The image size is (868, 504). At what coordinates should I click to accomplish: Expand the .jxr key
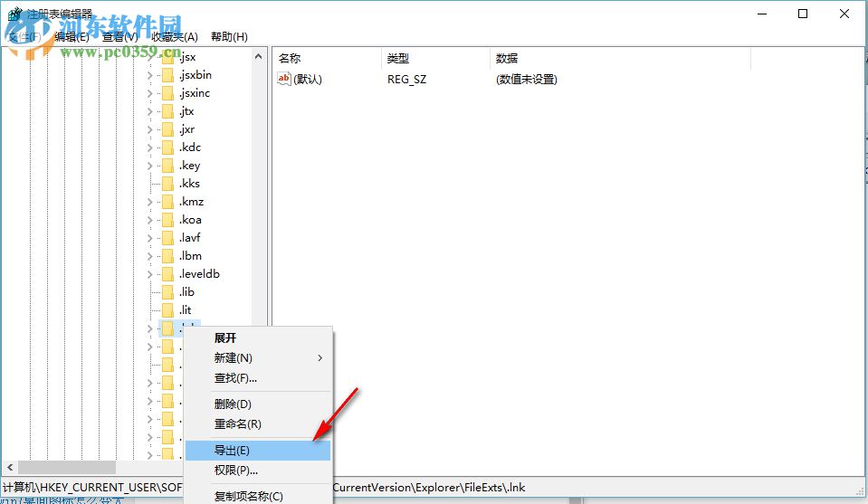[150, 129]
